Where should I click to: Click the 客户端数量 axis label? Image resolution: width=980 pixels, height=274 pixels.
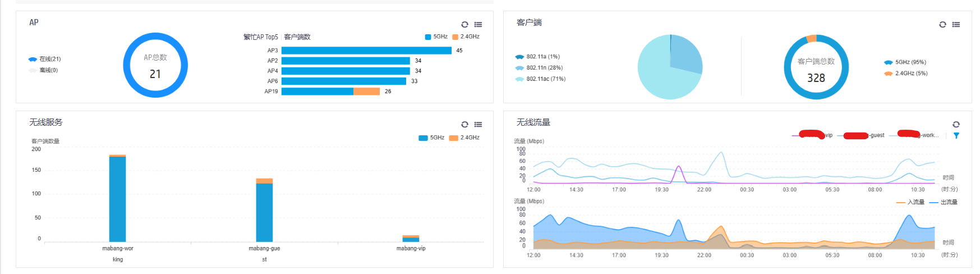pos(45,141)
